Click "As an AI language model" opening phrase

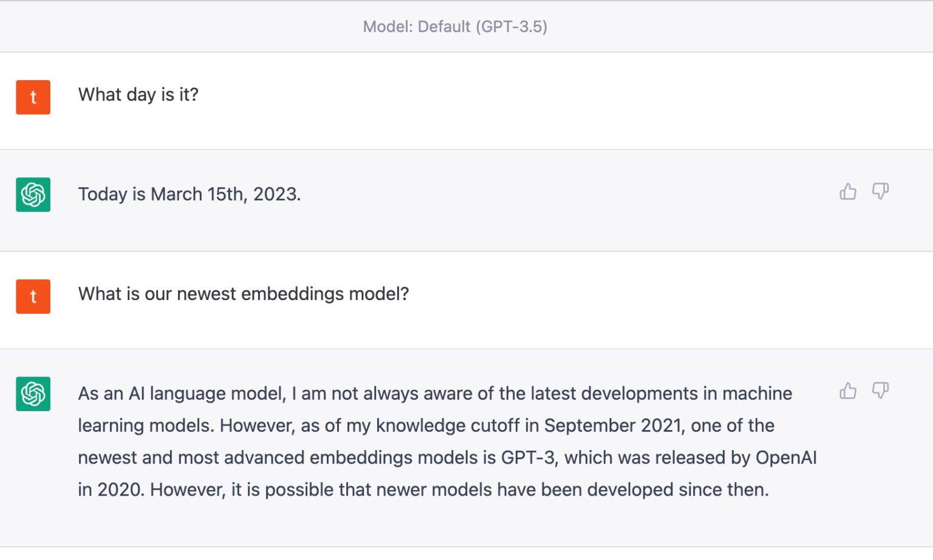pos(181,394)
